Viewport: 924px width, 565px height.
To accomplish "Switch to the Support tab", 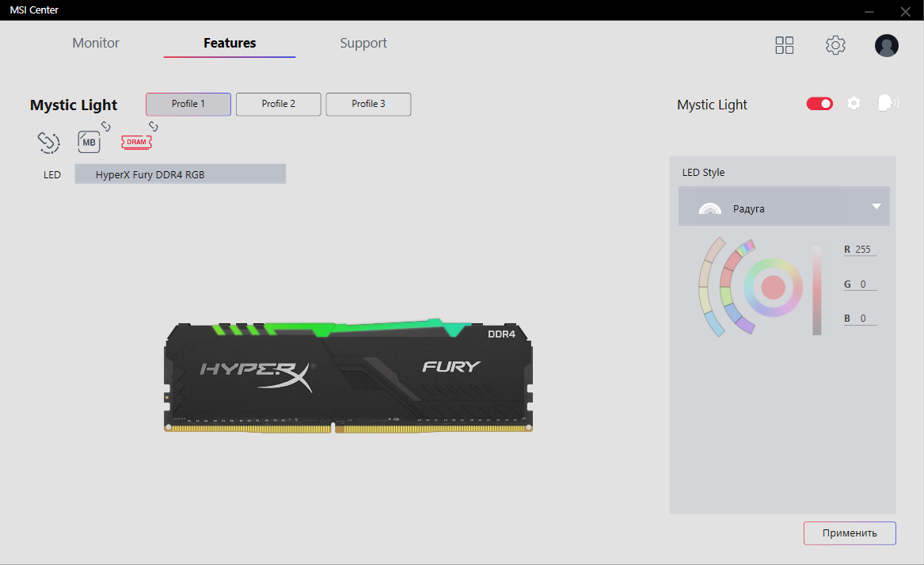I will pos(363,43).
